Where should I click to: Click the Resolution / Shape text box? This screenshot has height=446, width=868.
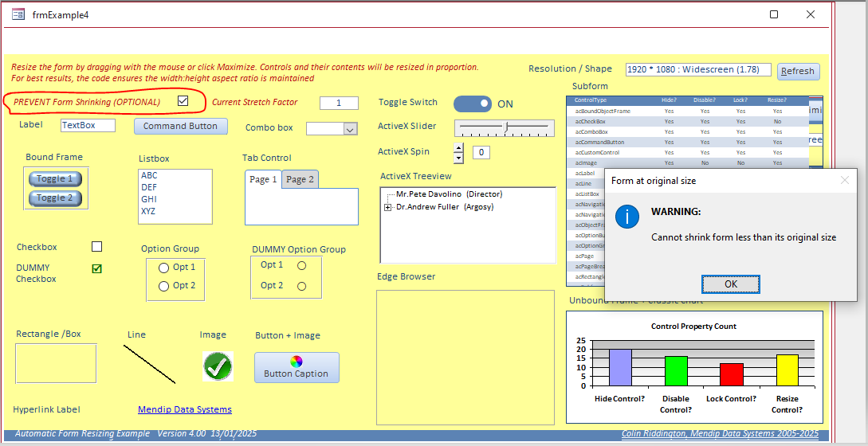coord(698,70)
